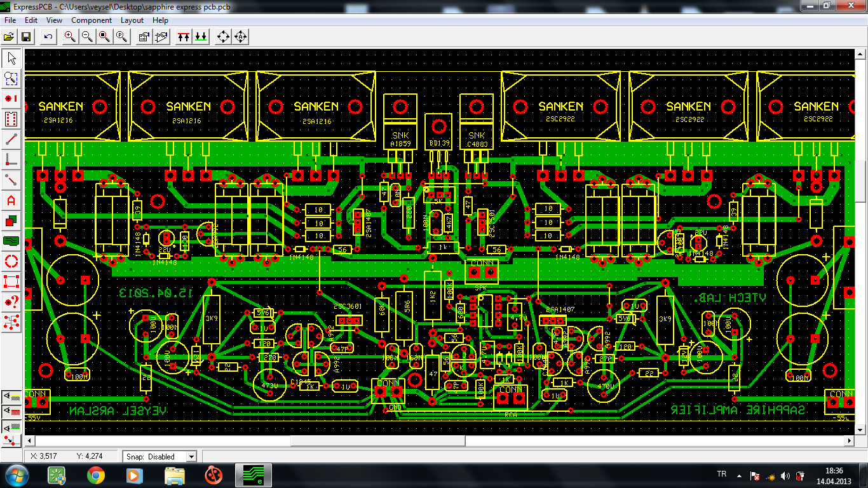Screen dimensions: 868x488
Task: Open the View menu
Action: click(54, 20)
